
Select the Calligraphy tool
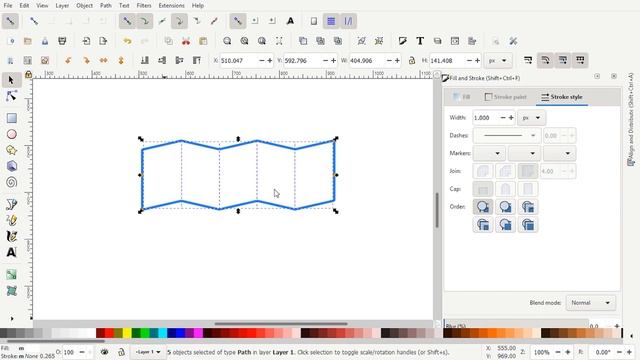(11, 236)
